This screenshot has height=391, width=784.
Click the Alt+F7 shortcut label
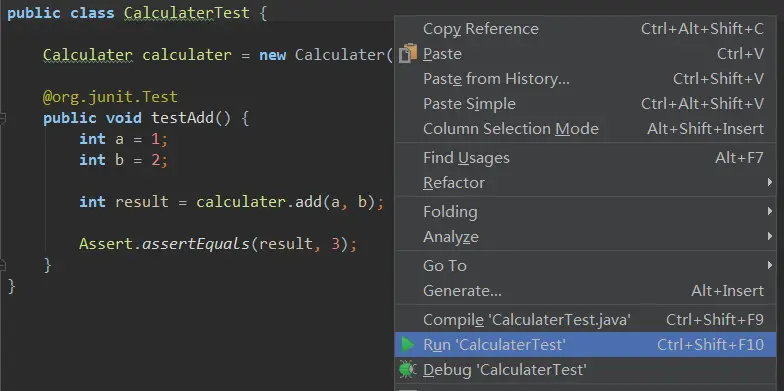(x=739, y=158)
